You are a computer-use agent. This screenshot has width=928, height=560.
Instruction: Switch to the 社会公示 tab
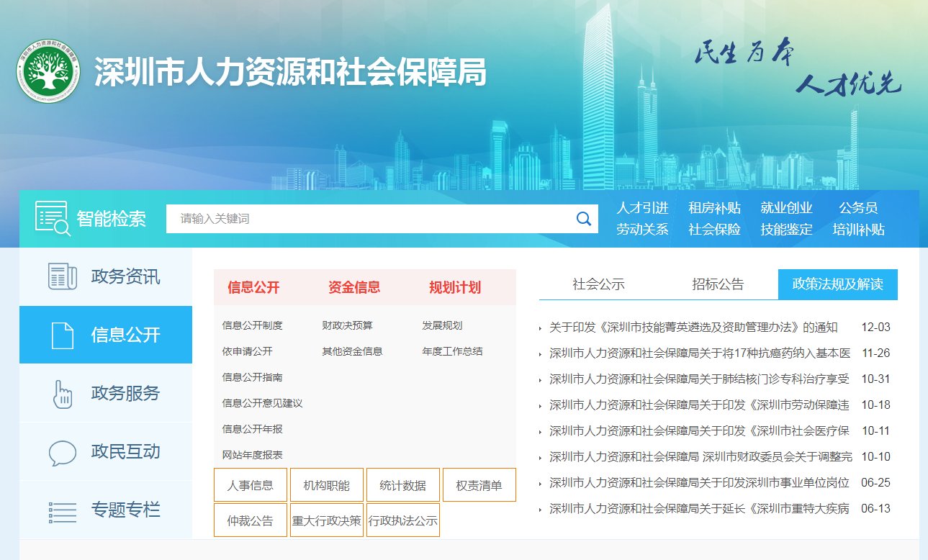click(x=598, y=284)
